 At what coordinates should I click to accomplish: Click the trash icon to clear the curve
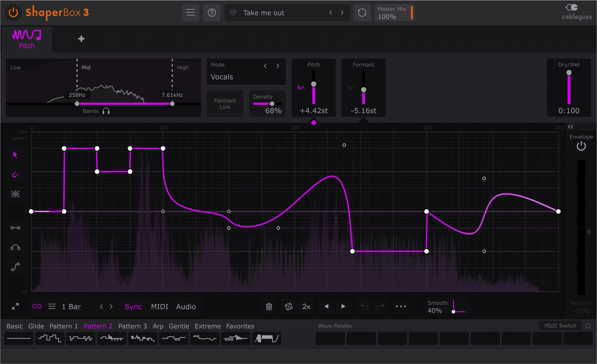(269, 307)
